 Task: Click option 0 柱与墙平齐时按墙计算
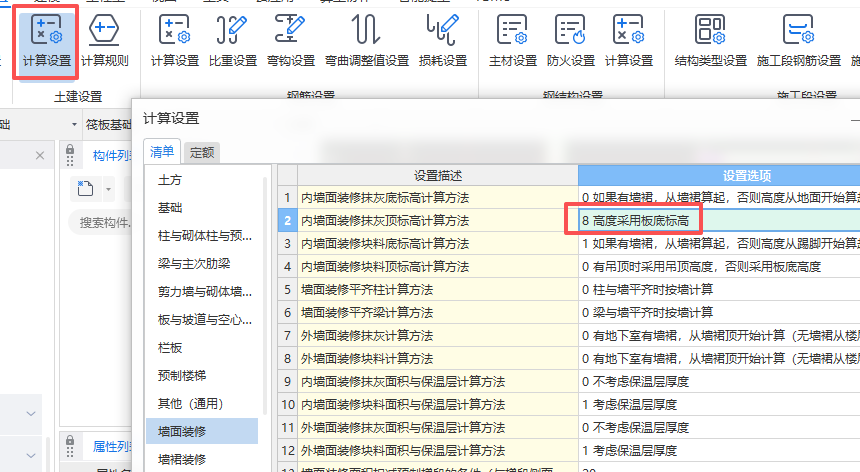719,289
